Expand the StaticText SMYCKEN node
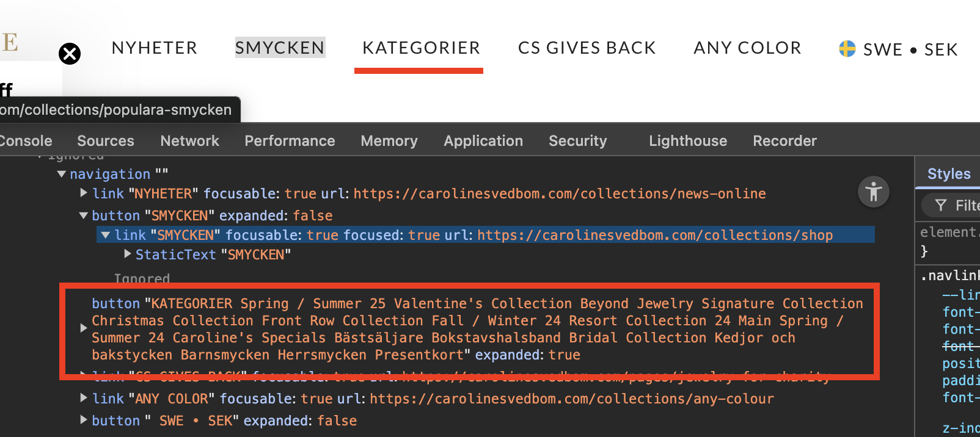The image size is (980, 437). [128, 253]
